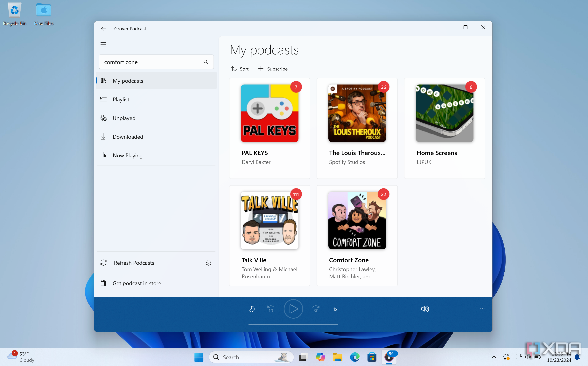Image resolution: width=588 pixels, height=366 pixels.
Task: Open the Home Screens podcast artwork
Action: coord(444,113)
